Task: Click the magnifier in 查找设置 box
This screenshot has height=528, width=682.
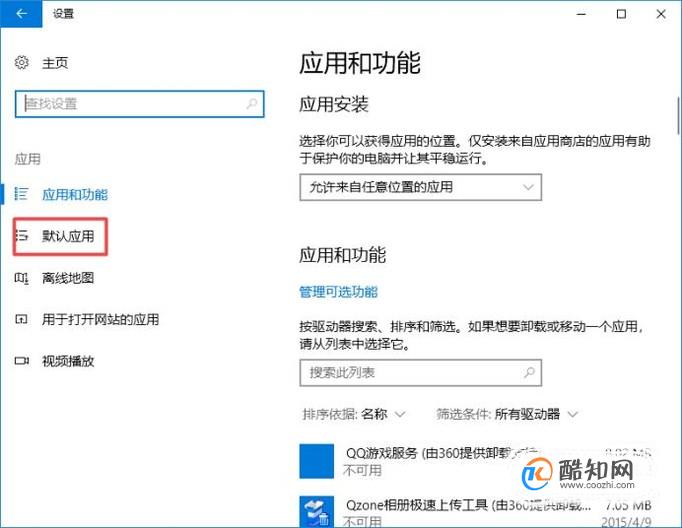Action: (x=251, y=104)
